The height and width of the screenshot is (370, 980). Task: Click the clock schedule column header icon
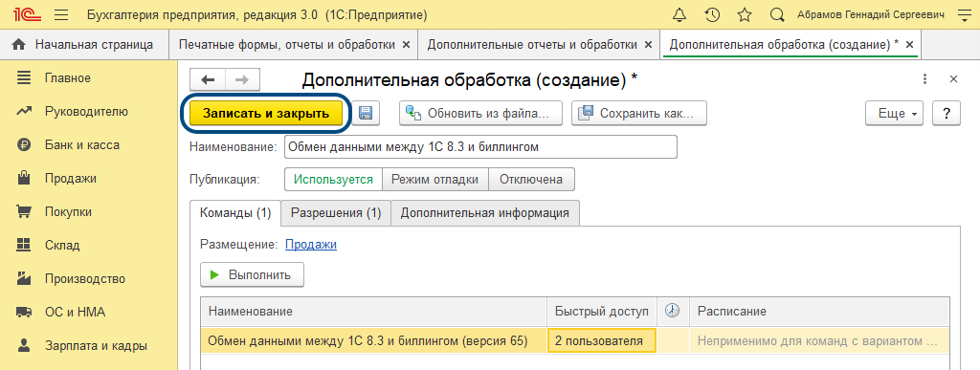tap(673, 311)
